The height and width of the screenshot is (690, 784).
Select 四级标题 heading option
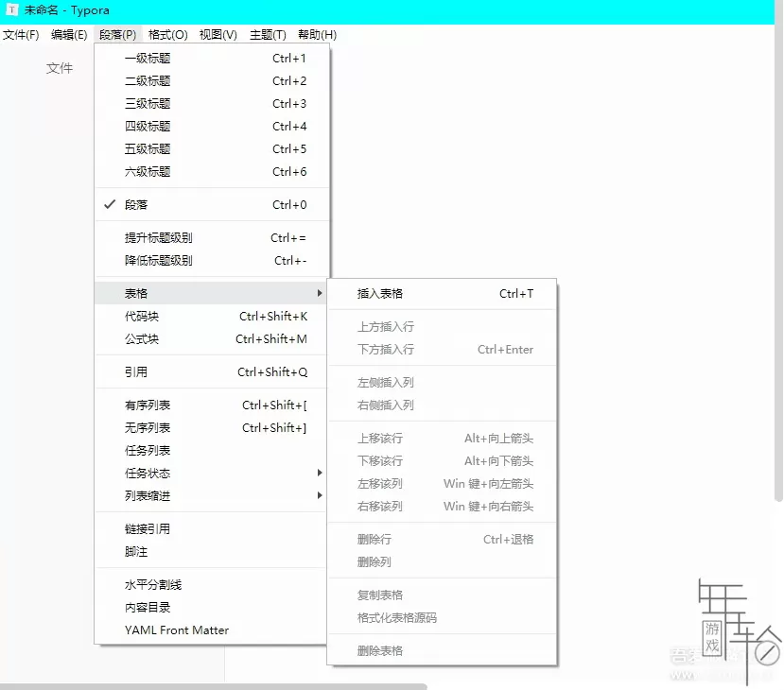[x=212, y=127]
